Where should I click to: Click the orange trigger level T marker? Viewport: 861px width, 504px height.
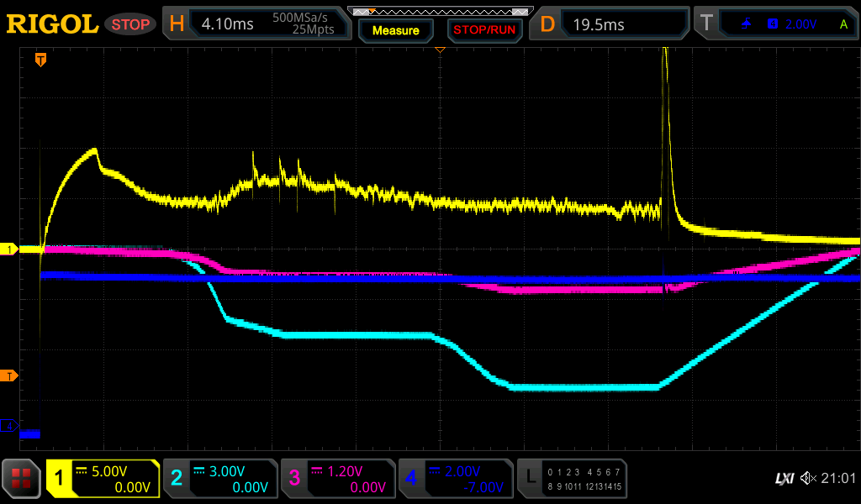tap(8, 375)
